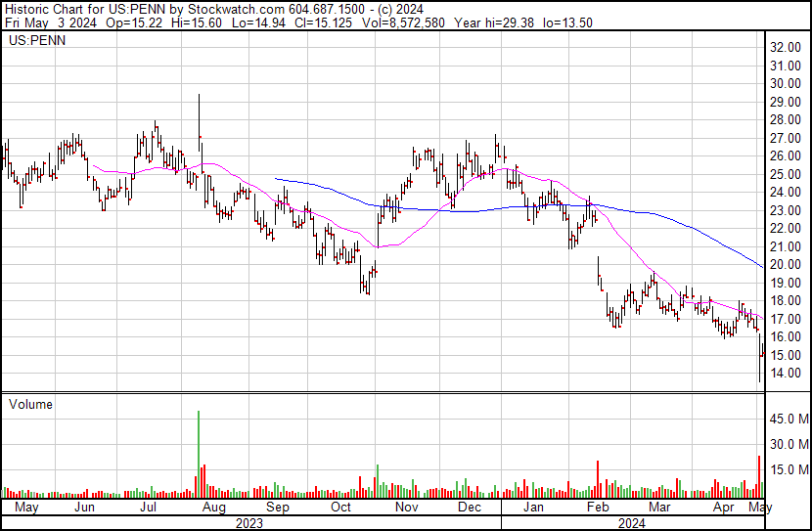Select the 32.00 price axis label

[x=786, y=47]
